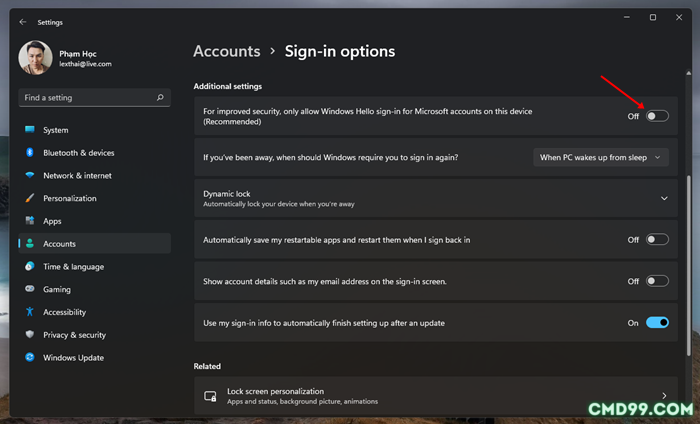The width and height of the screenshot is (700, 424).
Task: Click the vertical scrollbar thumb
Action: click(688, 265)
